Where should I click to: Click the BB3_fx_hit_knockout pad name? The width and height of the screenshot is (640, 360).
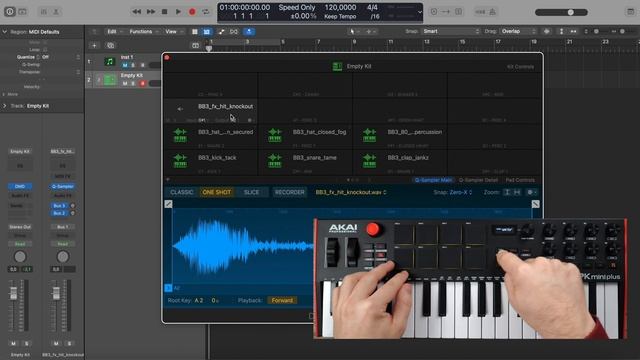pyautogui.click(x=225, y=107)
